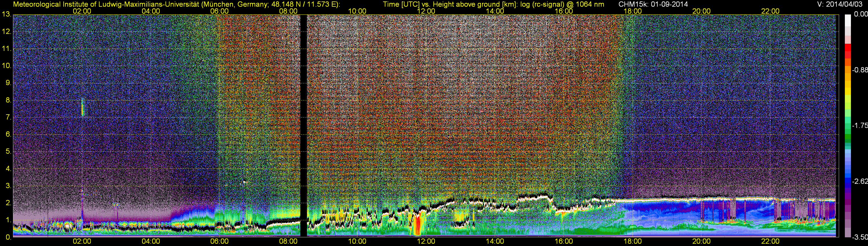Click the 10 km height axis label
This screenshot has height=246, width=868.
pos(6,66)
